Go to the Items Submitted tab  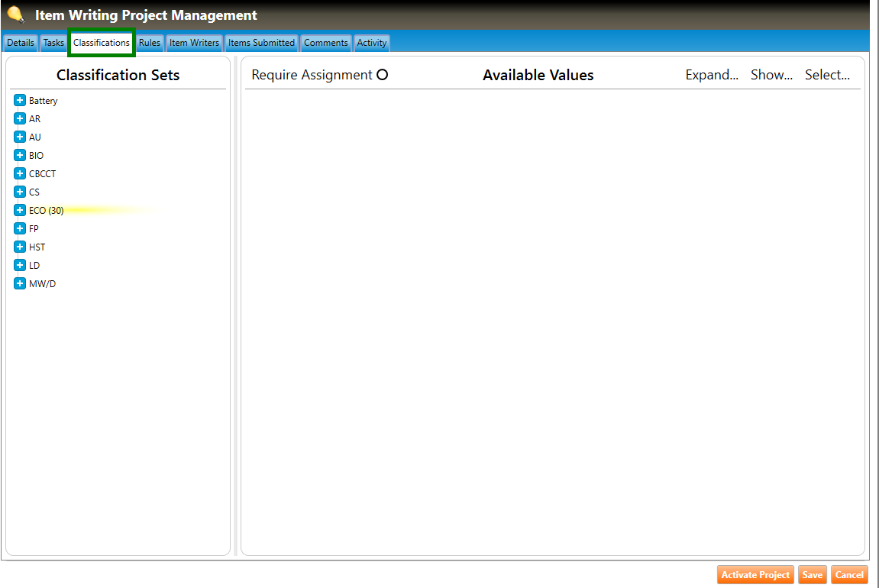pos(261,43)
